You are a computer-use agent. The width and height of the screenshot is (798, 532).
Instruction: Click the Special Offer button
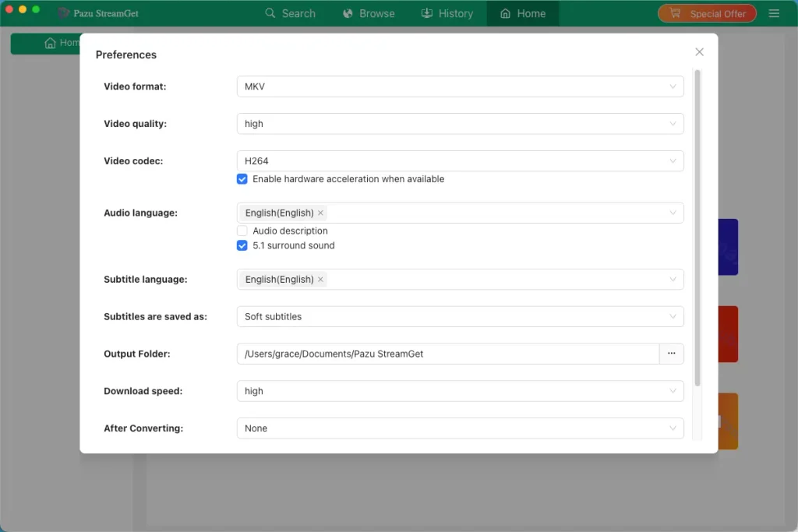click(x=707, y=14)
